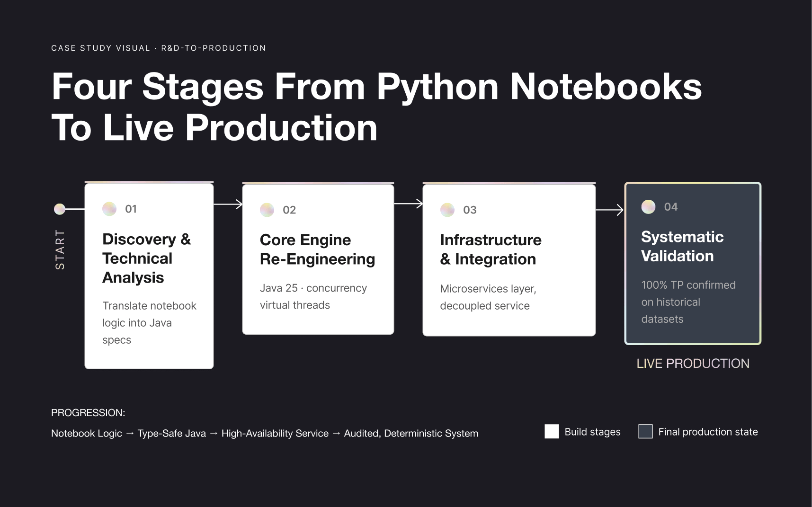This screenshot has width=812, height=507.
Task: Click the 'Microservices layer, decoupled service' text
Action: click(488, 297)
